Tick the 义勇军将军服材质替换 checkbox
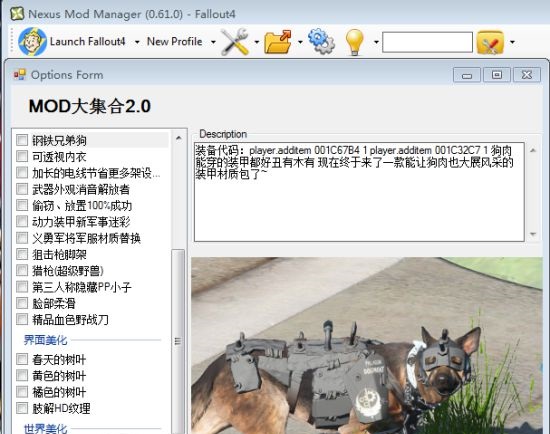This screenshot has width=550, height=434. [x=22, y=238]
